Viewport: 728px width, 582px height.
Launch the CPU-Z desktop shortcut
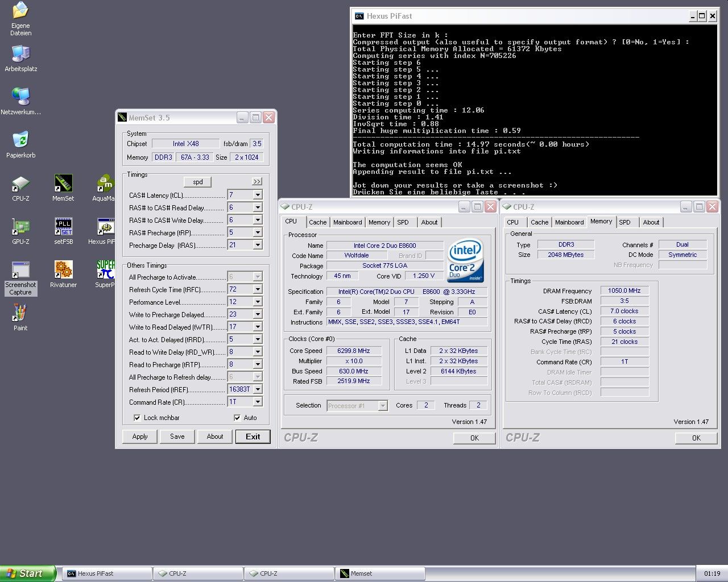click(20, 188)
